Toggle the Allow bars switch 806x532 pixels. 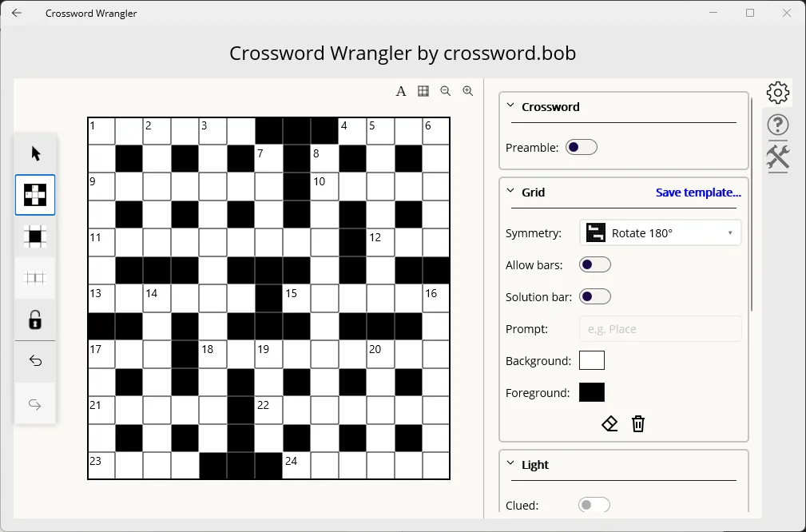pos(595,264)
